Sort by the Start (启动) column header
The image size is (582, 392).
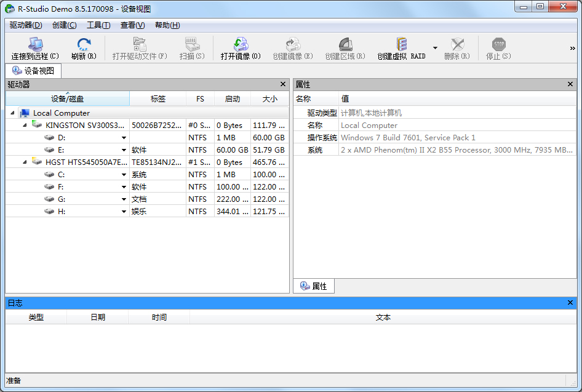233,98
